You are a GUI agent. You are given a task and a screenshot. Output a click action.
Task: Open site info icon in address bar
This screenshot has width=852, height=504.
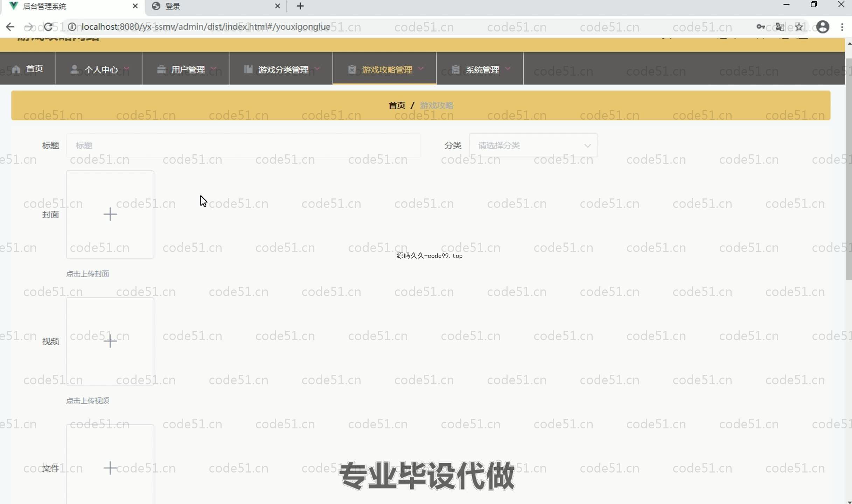click(72, 27)
